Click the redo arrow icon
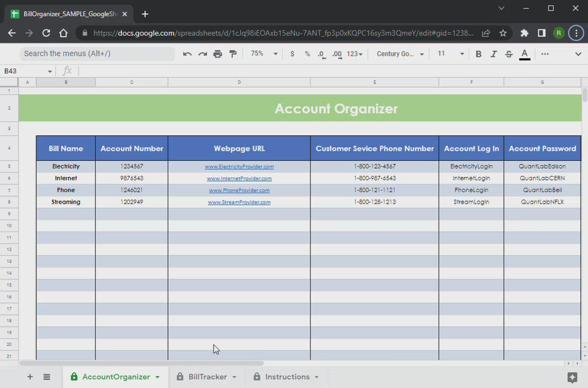The image size is (588, 388). tap(202, 54)
